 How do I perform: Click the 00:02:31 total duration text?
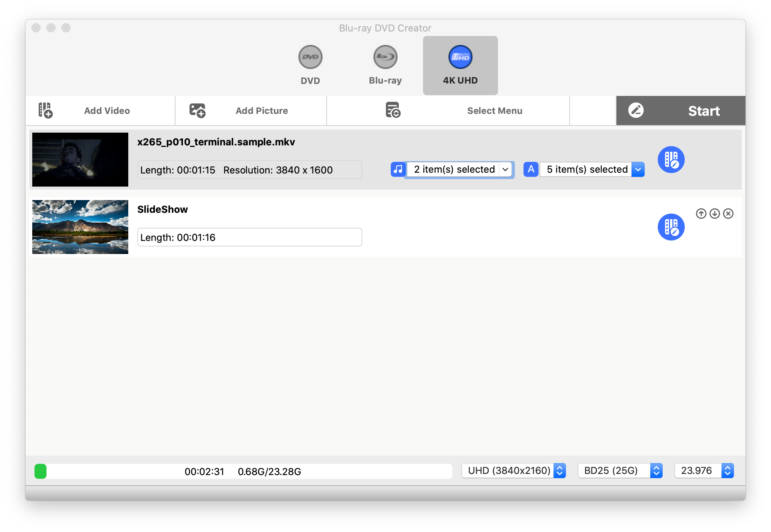[204, 472]
